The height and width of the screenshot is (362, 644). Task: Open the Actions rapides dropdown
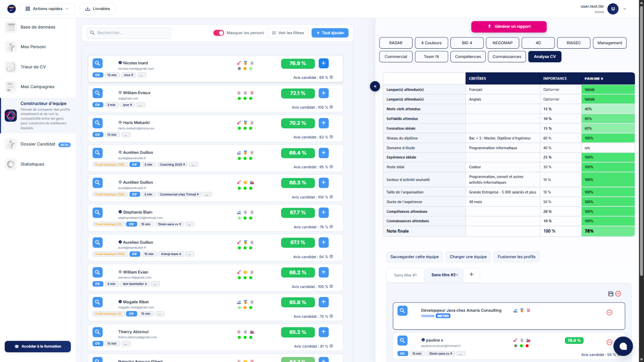pos(47,9)
